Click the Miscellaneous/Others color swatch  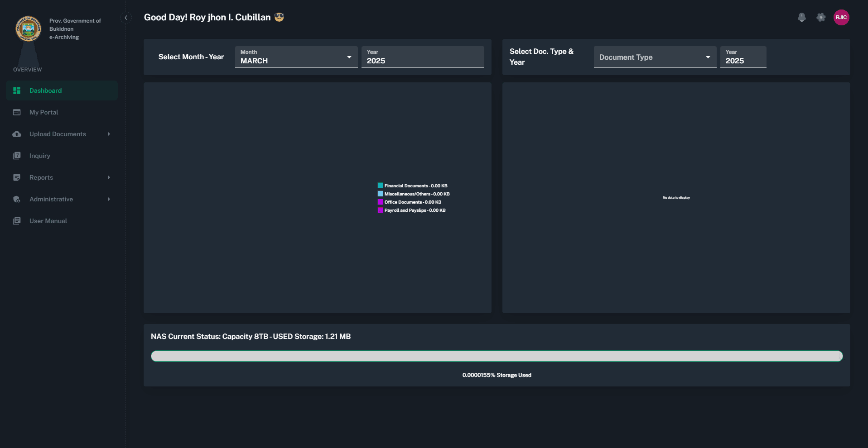[x=381, y=194]
